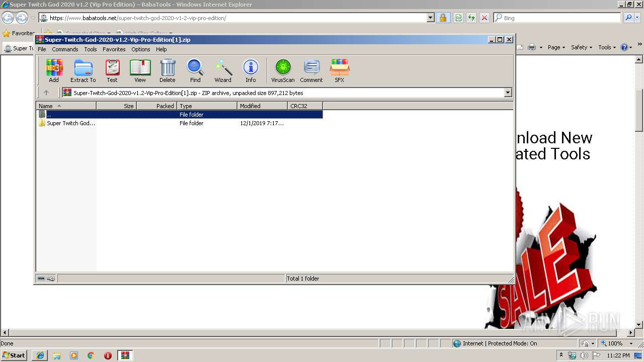This screenshot has width=644, height=362.
Task: Run the Test archive tool
Action: (x=112, y=70)
